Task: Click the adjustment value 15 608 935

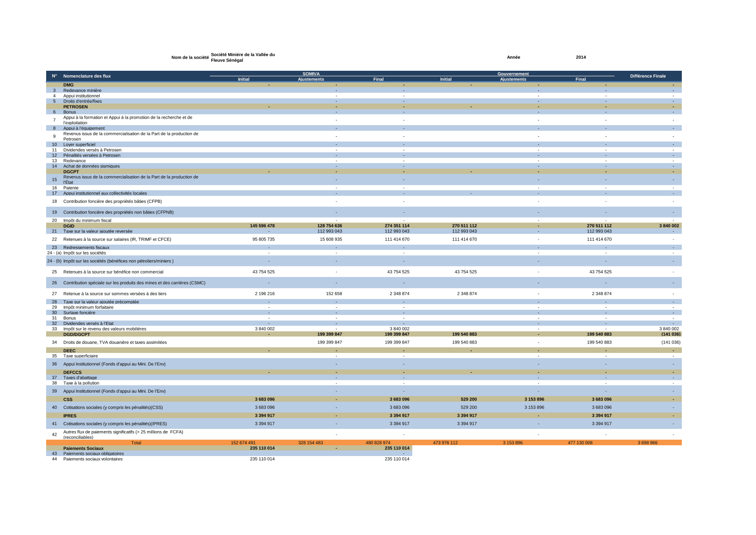Action: [331, 239]
